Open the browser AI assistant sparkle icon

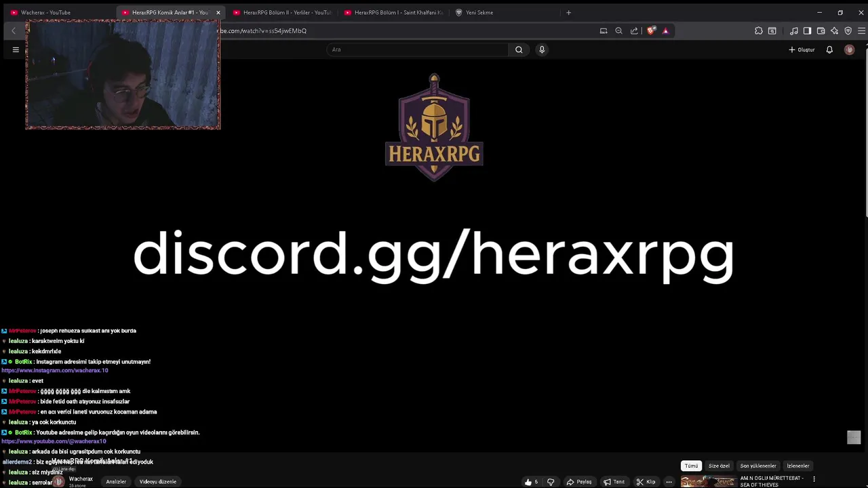click(834, 30)
